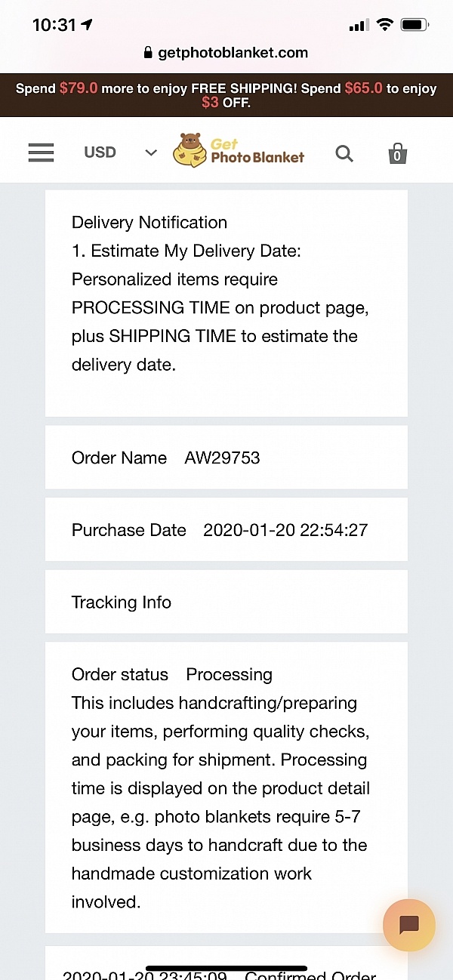
Task: Click the chevron next to USD
Action: tap(151, 153)
